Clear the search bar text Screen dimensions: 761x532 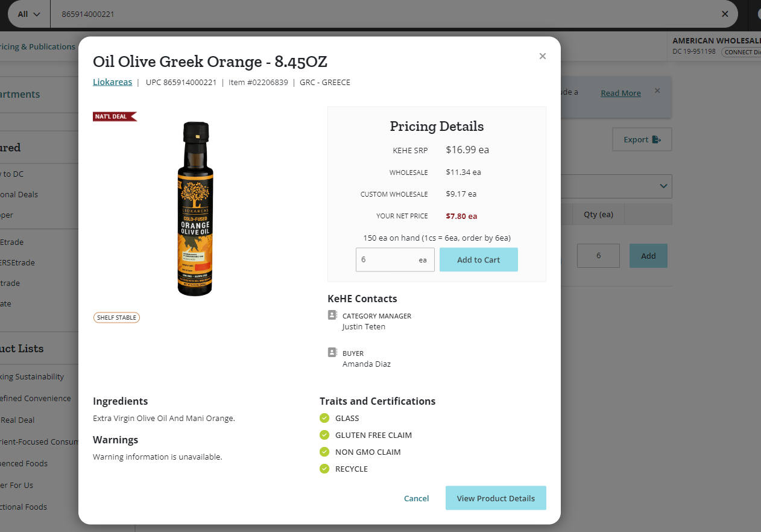725,14
